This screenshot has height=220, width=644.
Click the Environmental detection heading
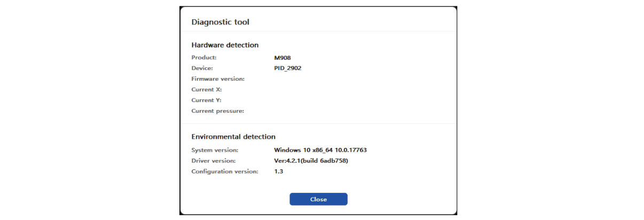(x=233, y=137)
